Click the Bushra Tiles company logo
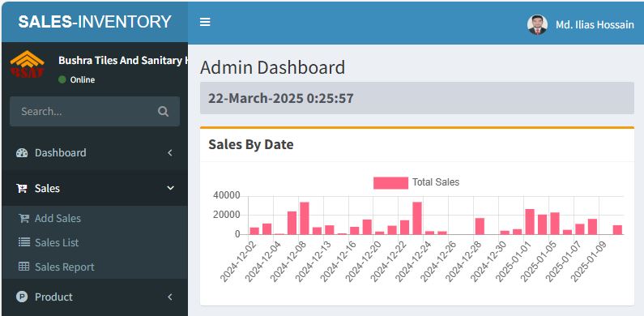The width and height of the screenshot is (644, 316). [27, 64]
